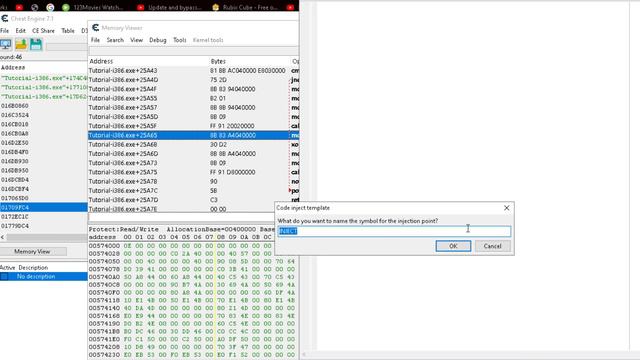Confirm the injection name with OK

click(x=453, y=246)
